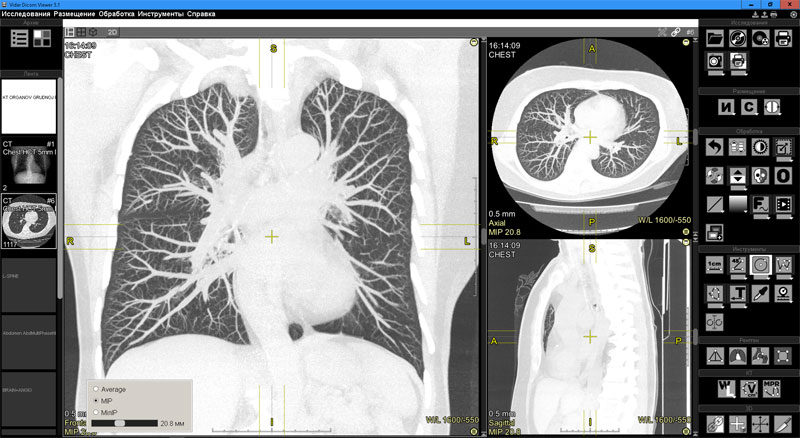Open the И layout dropdown

(727, 107)
